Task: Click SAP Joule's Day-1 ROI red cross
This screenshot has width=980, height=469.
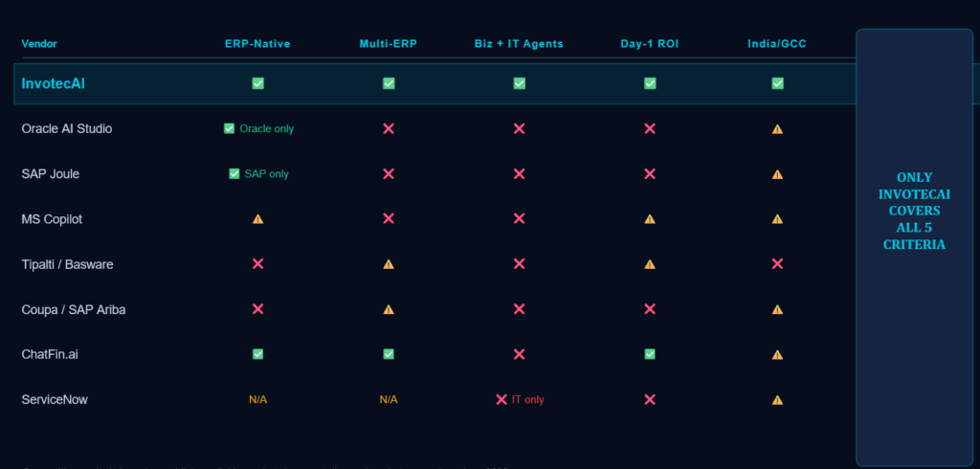Action: point(650,174)
